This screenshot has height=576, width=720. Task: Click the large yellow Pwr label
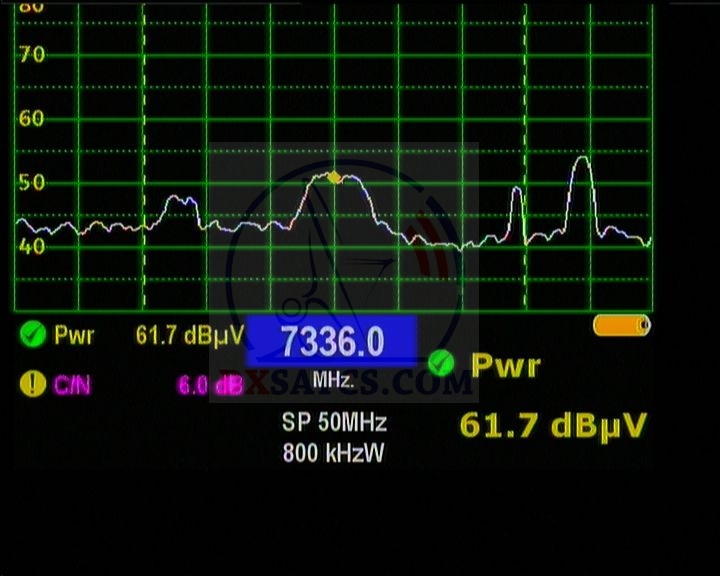click(x=505, y=365)
